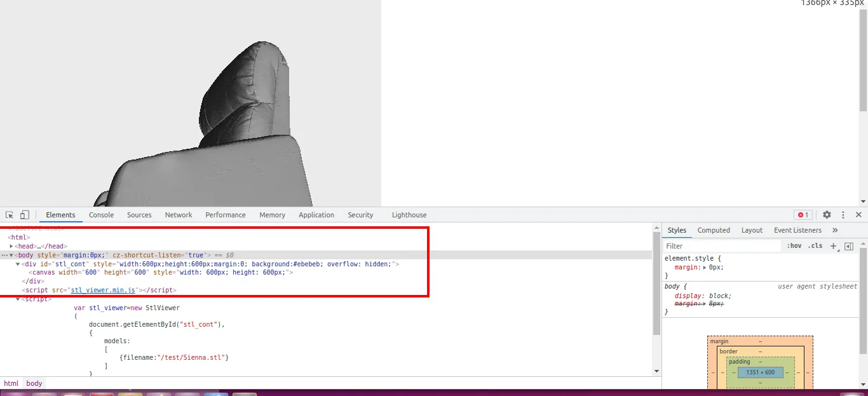Open the DevTools three-dot customize menu
868x396 pixels.
pyautogui.click(x=843, y=215)
